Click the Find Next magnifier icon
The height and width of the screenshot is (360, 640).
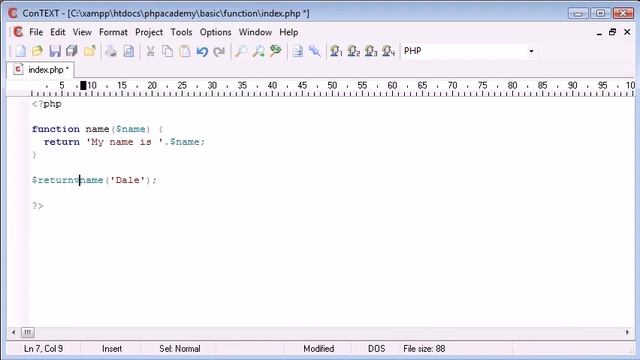click(258, 51)
